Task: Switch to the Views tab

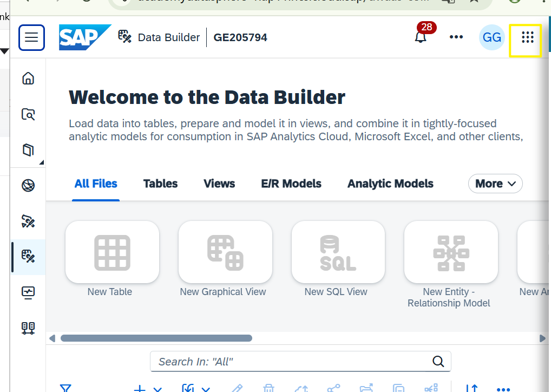Action: [x=219, y=184]
